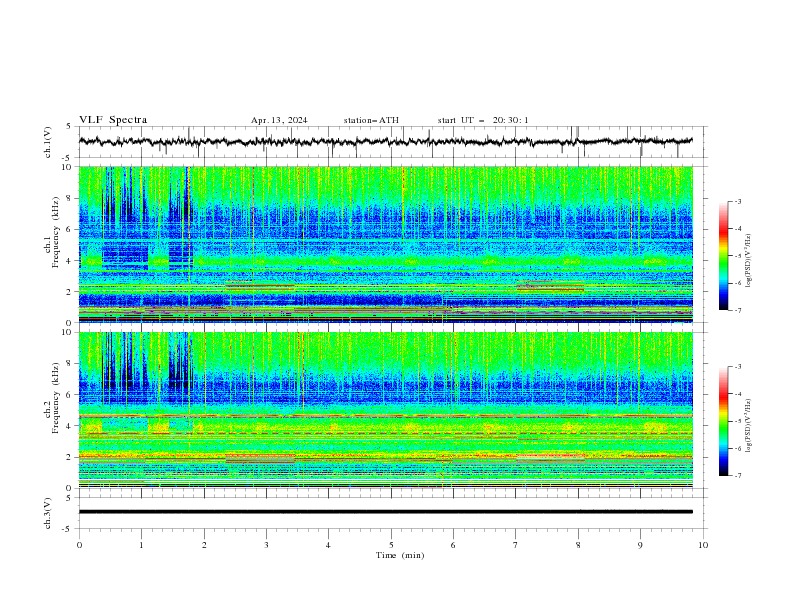The height and width of the screenshot is (612, 792).
Task: Click the "-3" label on ch.2 colorbar
Action: pos(738,367)
